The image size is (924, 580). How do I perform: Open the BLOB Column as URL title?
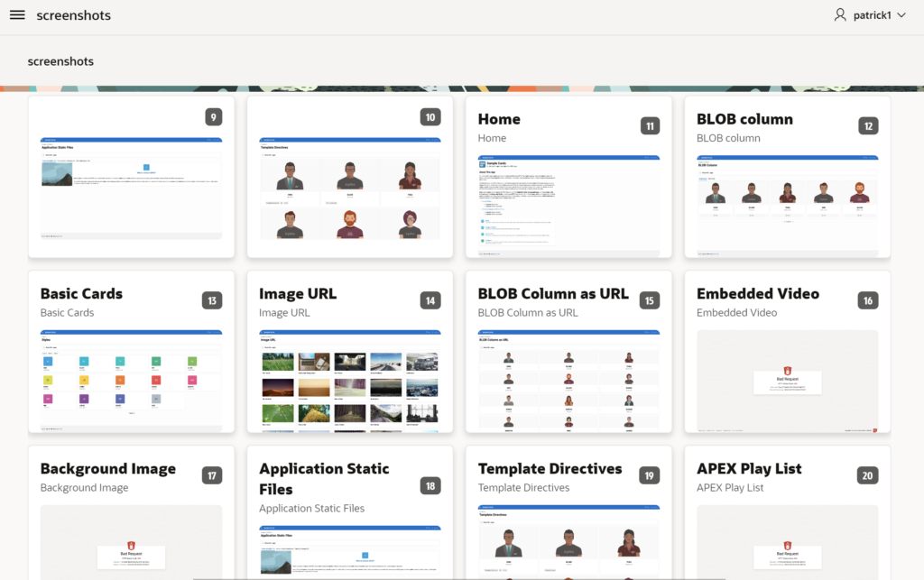[x=553, y=294]
